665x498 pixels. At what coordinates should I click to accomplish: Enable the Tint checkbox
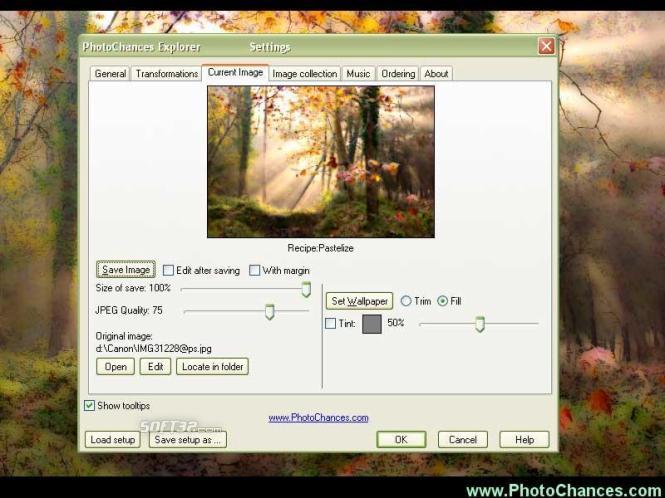coord(330,323)
